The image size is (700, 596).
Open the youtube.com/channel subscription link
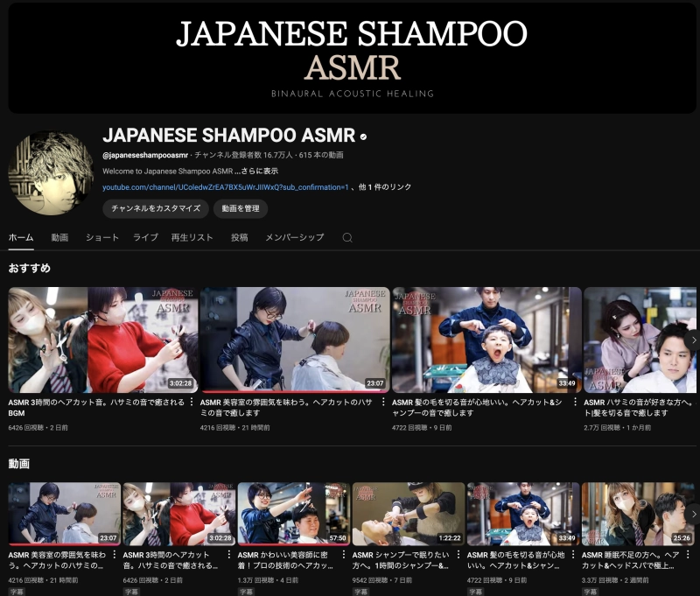click(x=226, y=187)
